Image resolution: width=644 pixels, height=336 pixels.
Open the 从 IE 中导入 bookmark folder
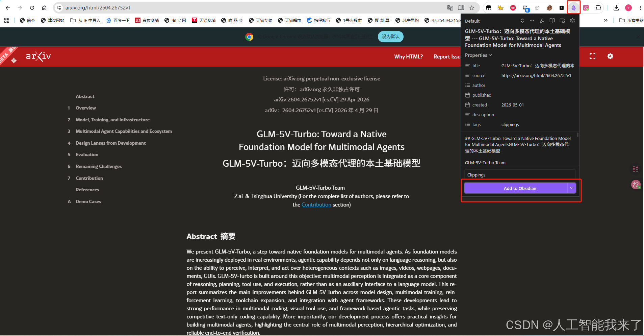click(85, 20)
